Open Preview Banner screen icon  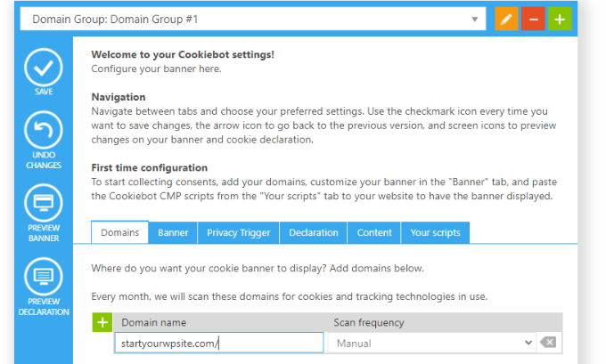click(44, 203)
